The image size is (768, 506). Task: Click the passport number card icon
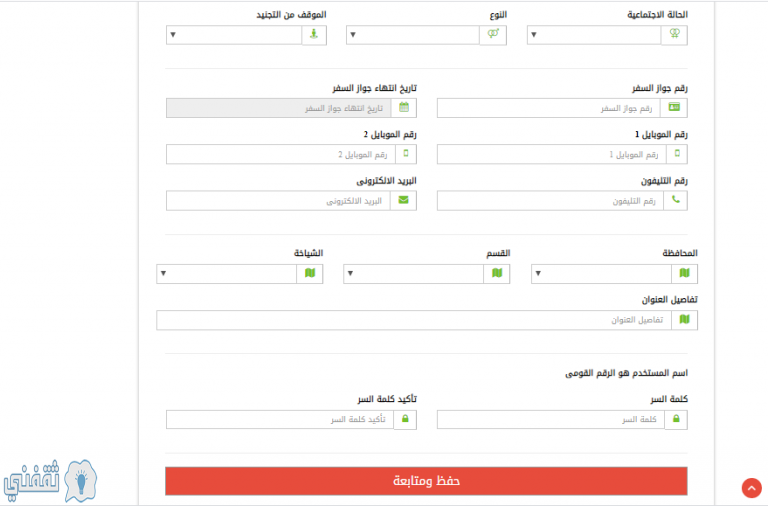(x=674, y=107)
